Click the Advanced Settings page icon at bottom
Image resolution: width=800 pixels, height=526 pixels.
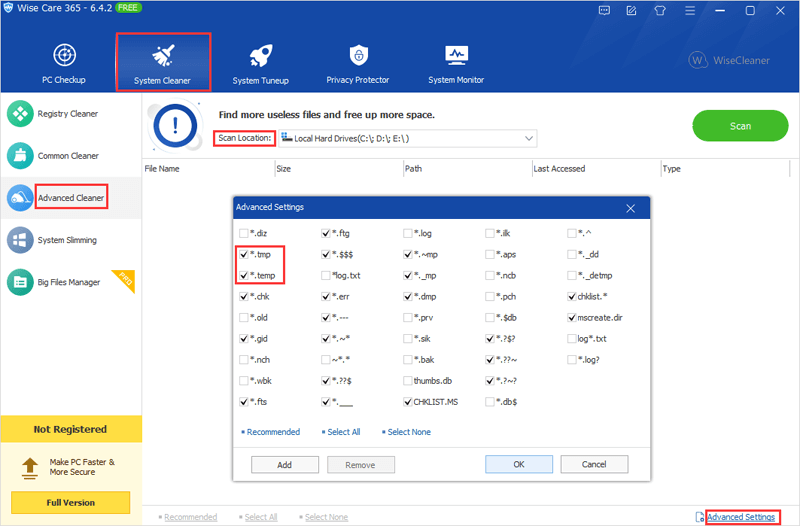pos(699,517)
